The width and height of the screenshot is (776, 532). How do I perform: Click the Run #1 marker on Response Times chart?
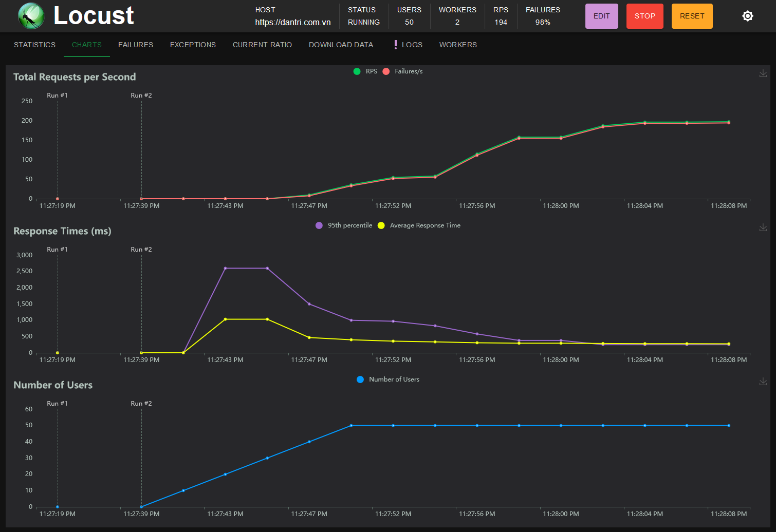pyautogui.click(x=57, y=250)
